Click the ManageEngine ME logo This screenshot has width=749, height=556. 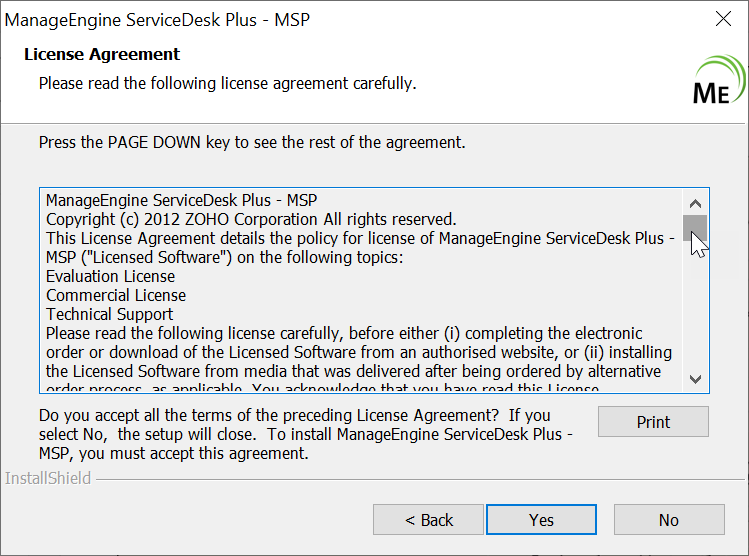click(717, 81)
